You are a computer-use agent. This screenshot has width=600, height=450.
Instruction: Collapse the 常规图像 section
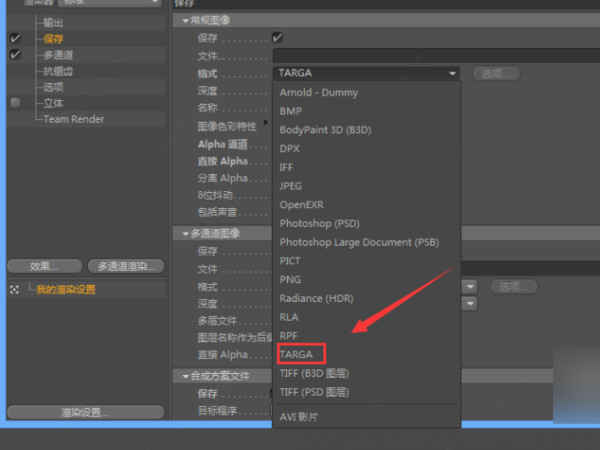tap(186, 20)
